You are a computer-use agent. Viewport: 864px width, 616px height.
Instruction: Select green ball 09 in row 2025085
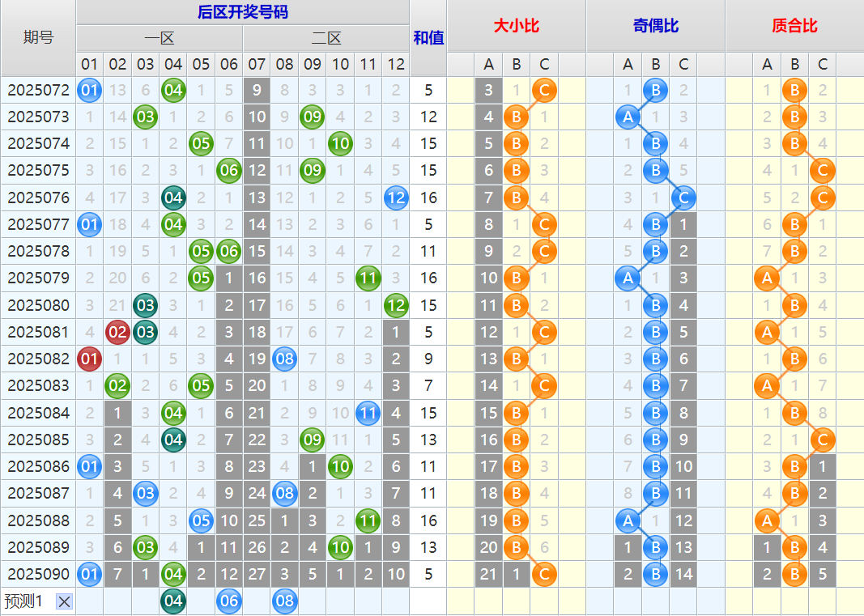(313, 440)
